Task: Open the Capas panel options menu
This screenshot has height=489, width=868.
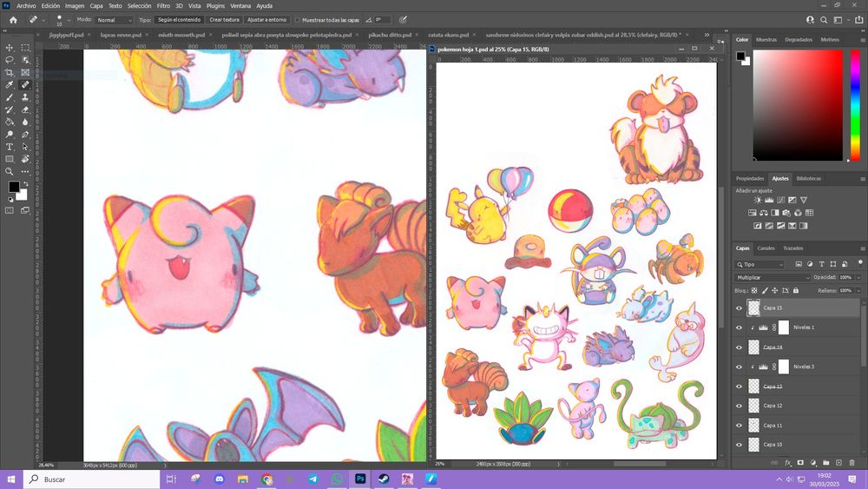Action: [x=863, y=248]
